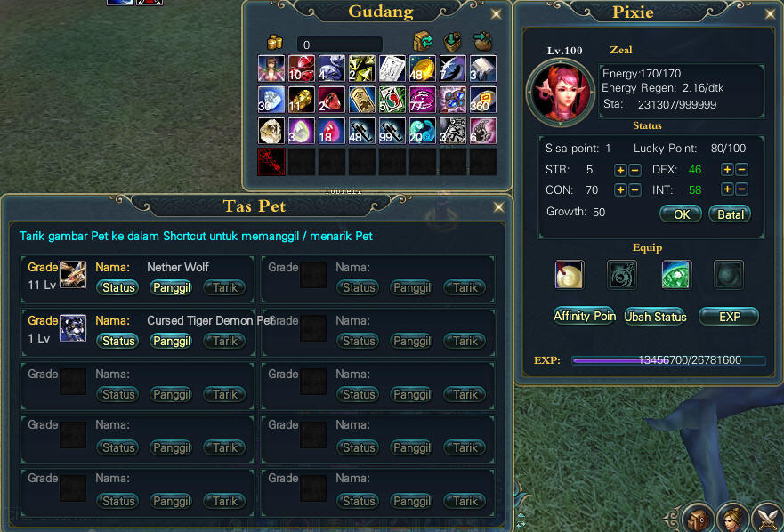The height and width of the screenshot is (532, 784).
Task: Increase STR with the plus button
Action: [x=620, y=170]
